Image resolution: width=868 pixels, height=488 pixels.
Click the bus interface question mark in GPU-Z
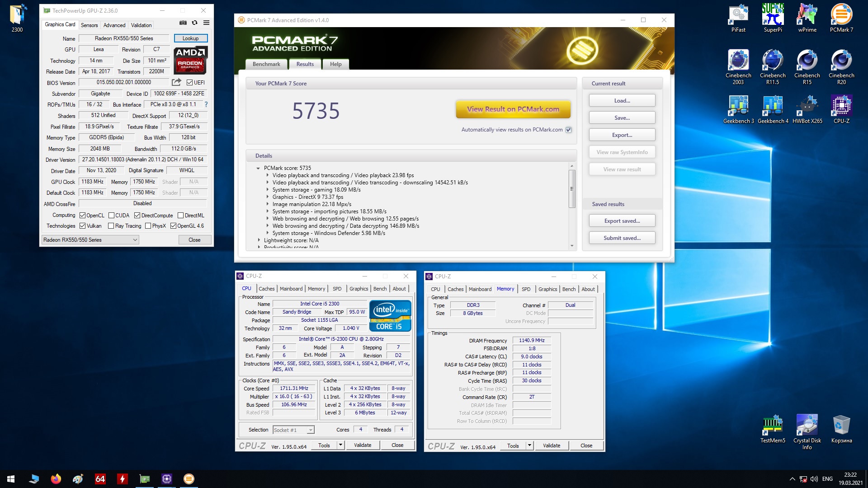click(x=206, y=104)
